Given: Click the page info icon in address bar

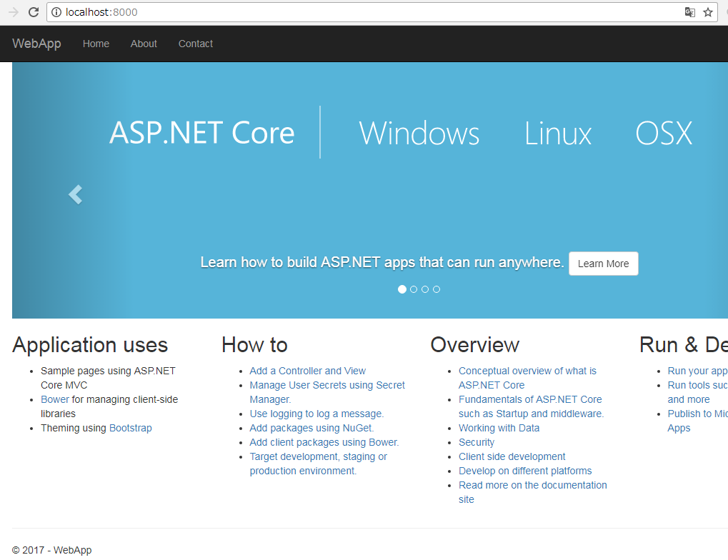Looking at the screenshot, I should point(57,12).
